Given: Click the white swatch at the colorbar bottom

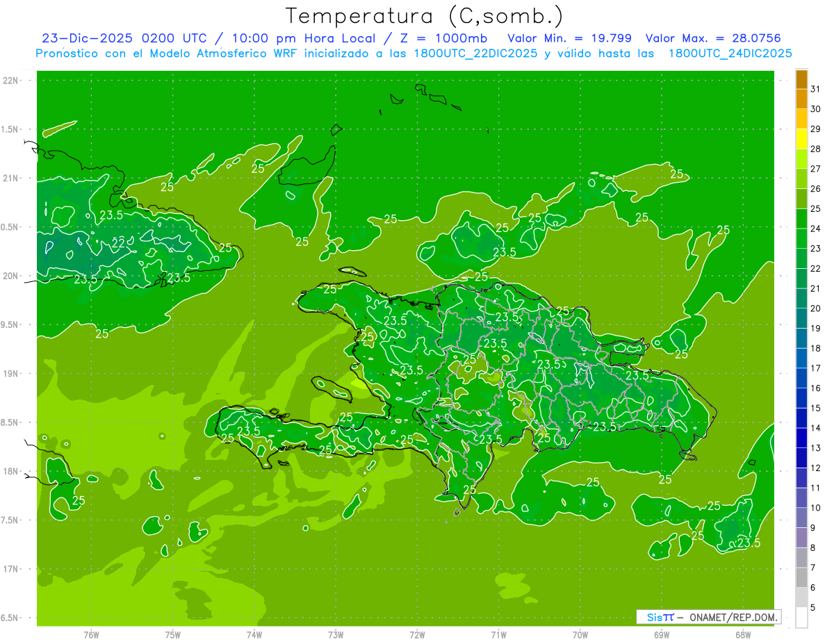Looking at the screenshot, I should pyautogui.click(x=801, y=618).
